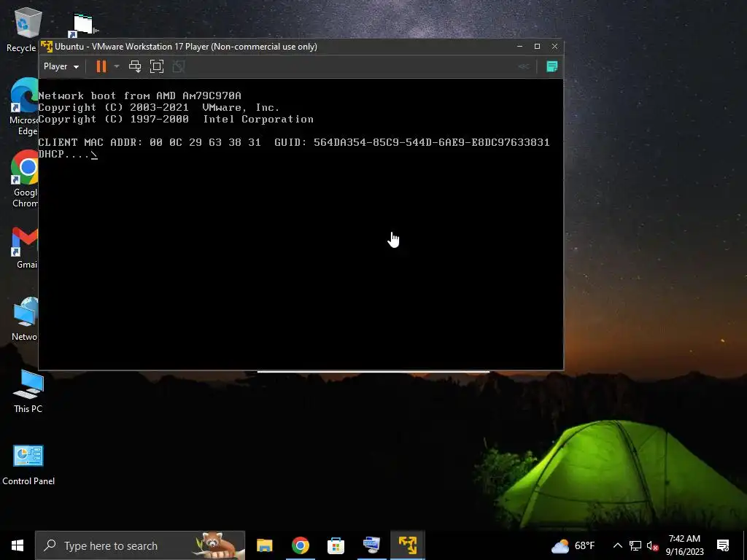Open the green notes message log icon
Viewport: 747px width, 560px height.
551,66
